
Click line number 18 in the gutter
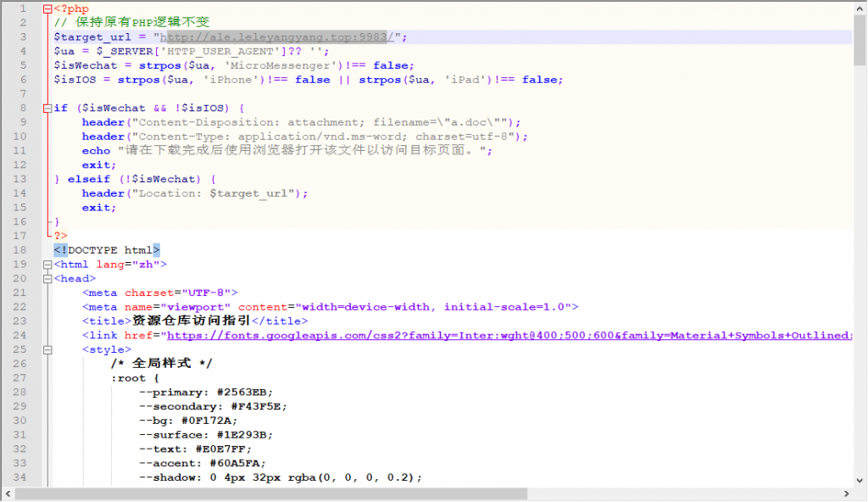coord(20,250)
